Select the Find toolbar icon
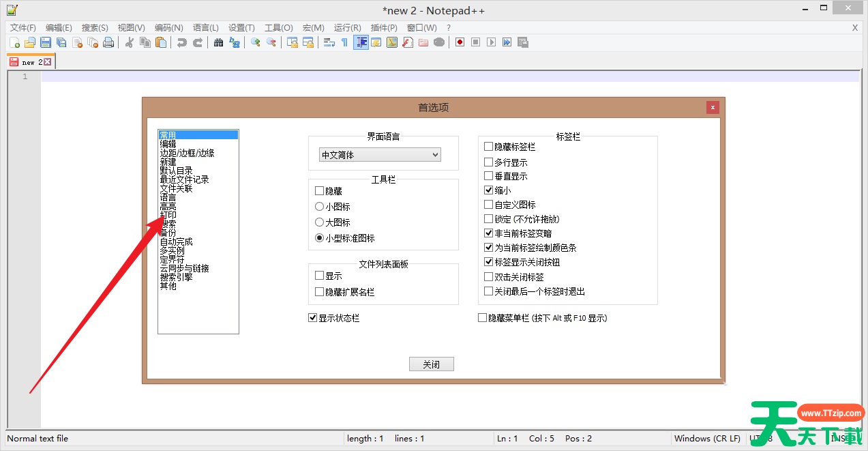Image resolution: width=868 pixels, height=451 pixels. point(219,42)
